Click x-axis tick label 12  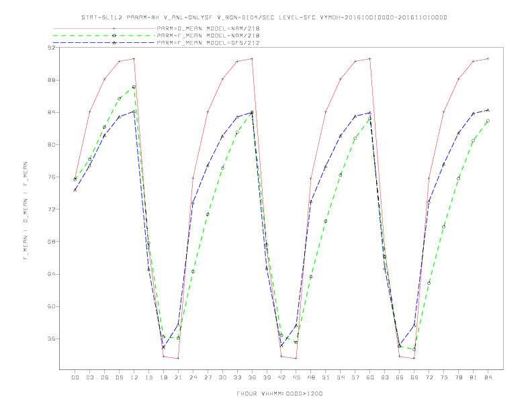tap(134, 377)
